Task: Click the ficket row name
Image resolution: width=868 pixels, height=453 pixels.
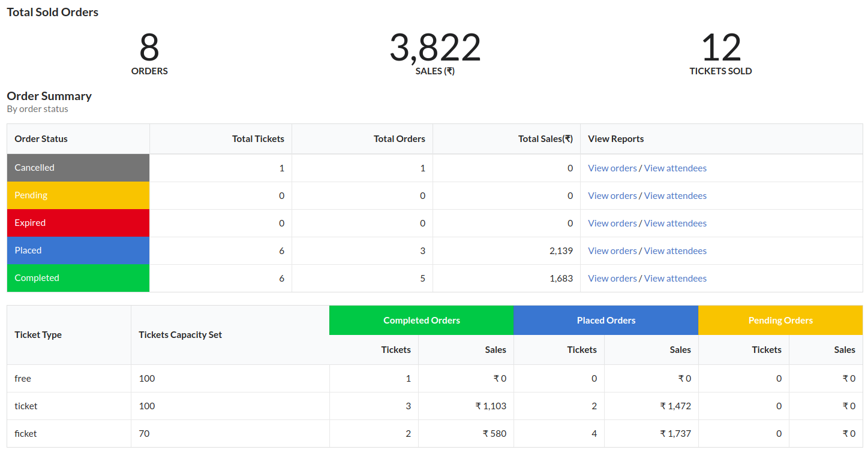Action: pos(26,434)
